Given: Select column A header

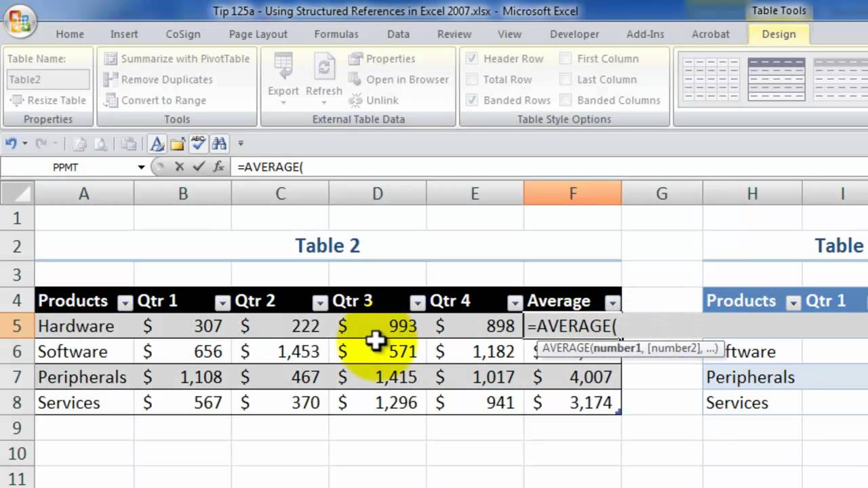Looking at the screenshot, I should (84, 194).
